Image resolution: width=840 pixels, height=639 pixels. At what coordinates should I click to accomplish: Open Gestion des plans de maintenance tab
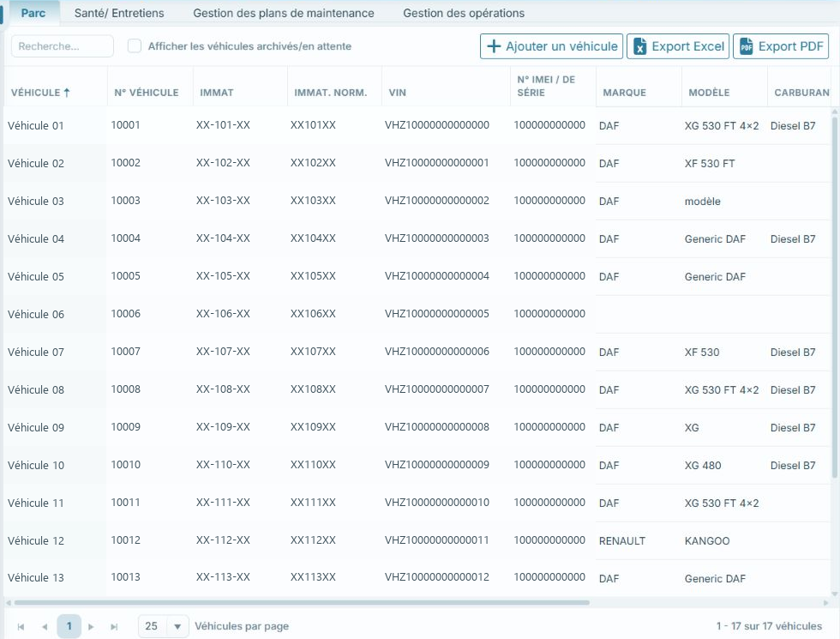(x=284, y=13)
